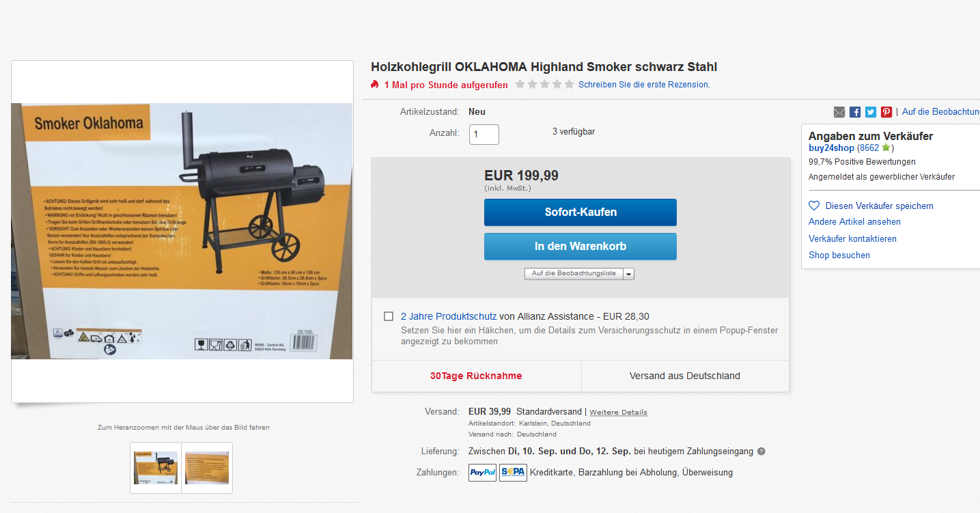Image resolution: width=980 pixels, height=513 pixels.
Task: Click Schreiben Sie die erste Rezension
Action: (x=644, y=85)
